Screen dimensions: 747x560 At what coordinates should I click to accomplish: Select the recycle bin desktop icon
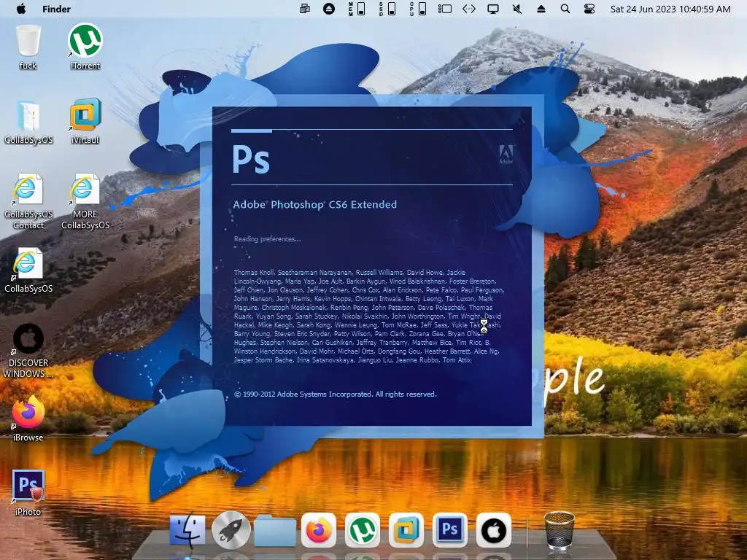pos(28,47)
